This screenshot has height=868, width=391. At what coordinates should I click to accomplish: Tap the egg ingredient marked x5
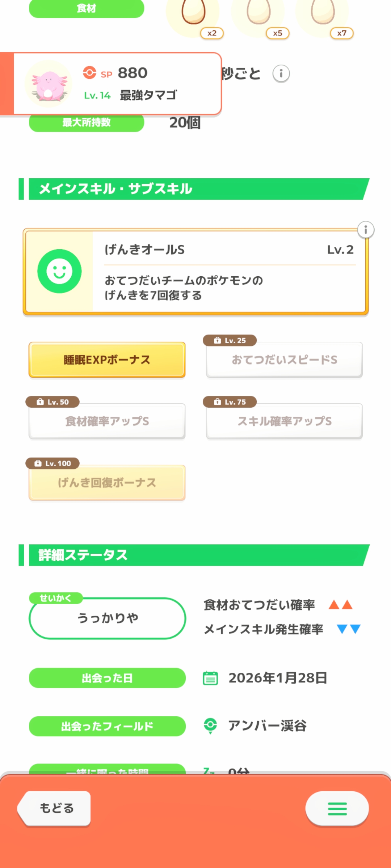(258, 13)
